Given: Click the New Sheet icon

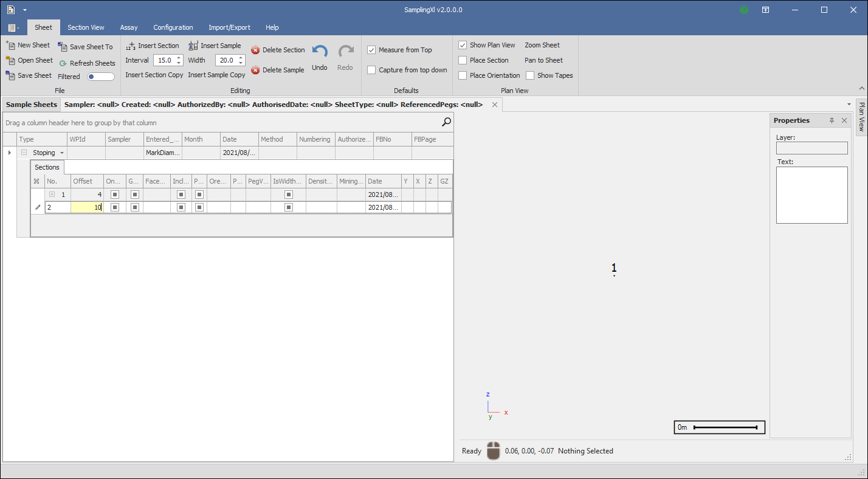Looking at the screenshot, I should coord(10,45).
